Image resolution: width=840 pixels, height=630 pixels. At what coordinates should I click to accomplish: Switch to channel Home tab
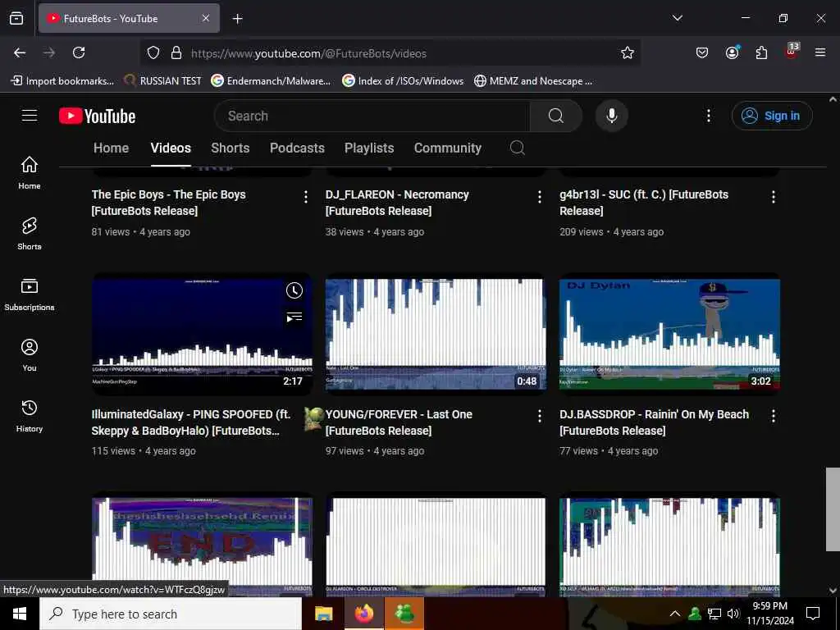(111, 148)
